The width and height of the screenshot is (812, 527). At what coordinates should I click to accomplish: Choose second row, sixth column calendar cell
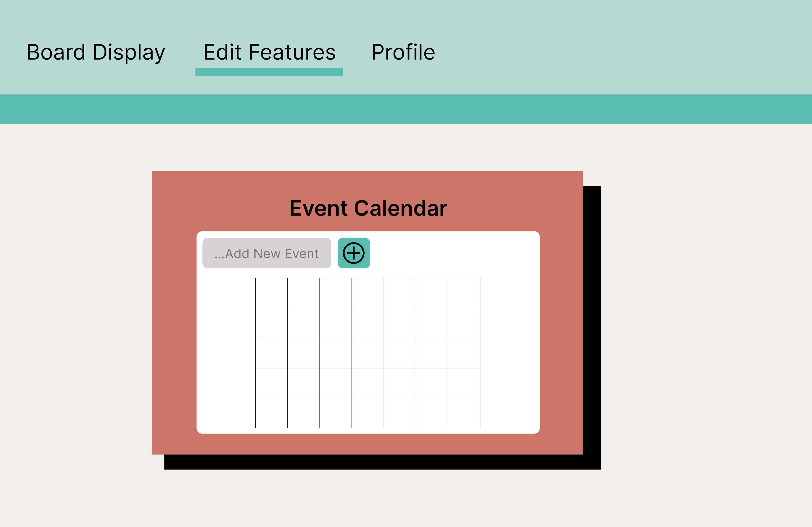click(x=432, y=323)
